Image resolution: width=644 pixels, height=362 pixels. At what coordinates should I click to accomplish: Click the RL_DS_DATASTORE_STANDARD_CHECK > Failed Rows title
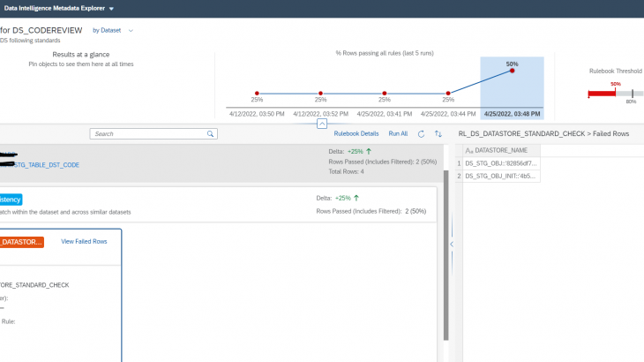coord(543,133)
